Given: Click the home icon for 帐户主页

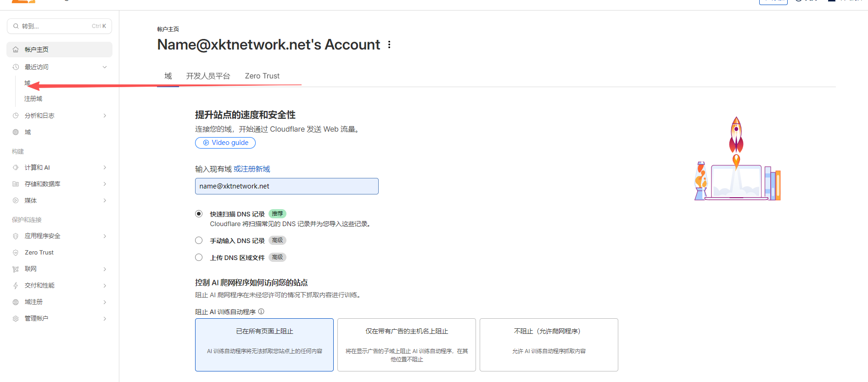Looking at the screenshot, I should coord(16,50).
